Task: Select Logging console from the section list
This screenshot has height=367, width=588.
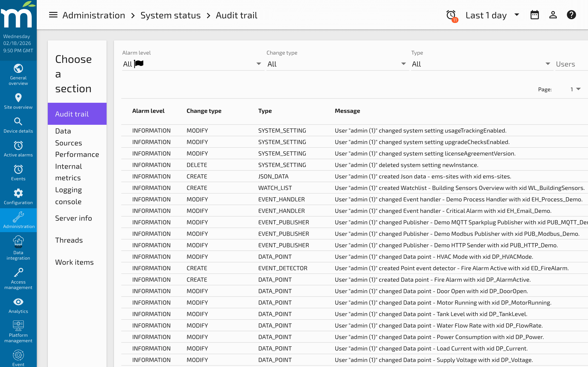Action: (69, 195)
